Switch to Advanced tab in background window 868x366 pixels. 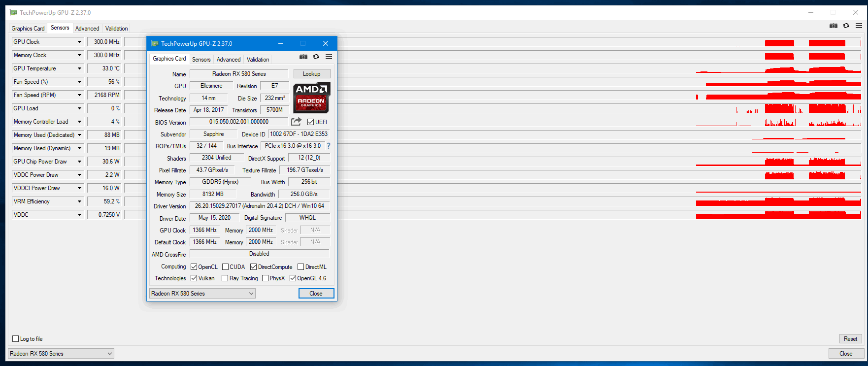(87, 29)
